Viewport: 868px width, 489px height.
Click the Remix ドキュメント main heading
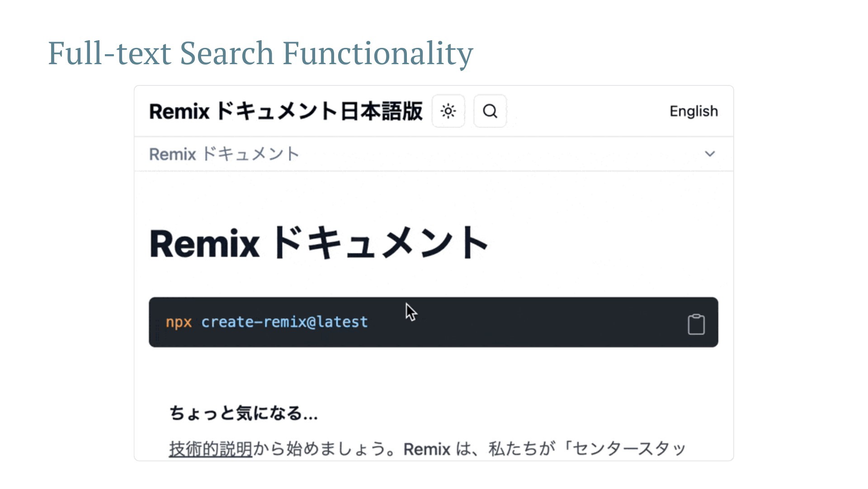319,243
